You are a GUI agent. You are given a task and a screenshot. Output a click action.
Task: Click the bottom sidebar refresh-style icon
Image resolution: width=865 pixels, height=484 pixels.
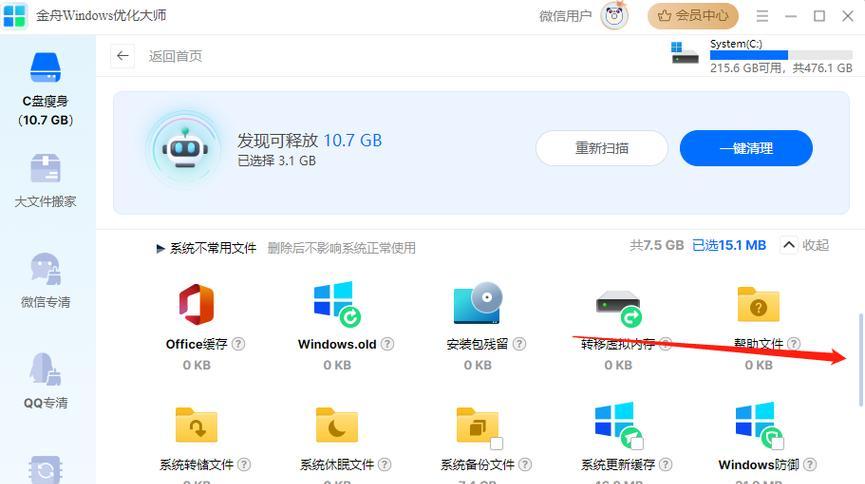(x=45, y=470)
